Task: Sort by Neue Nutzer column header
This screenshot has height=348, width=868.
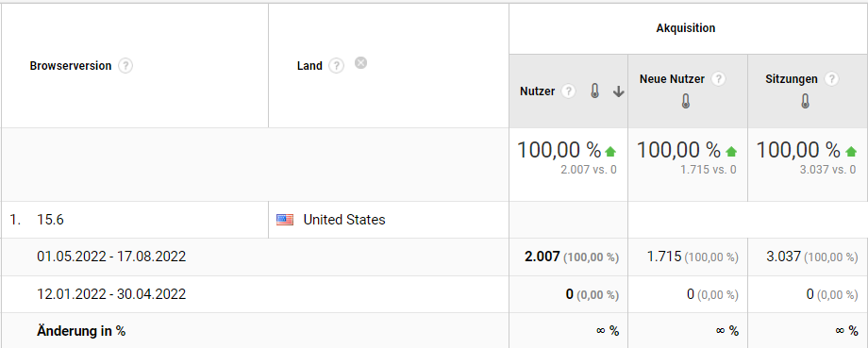Action: (672, 79)
